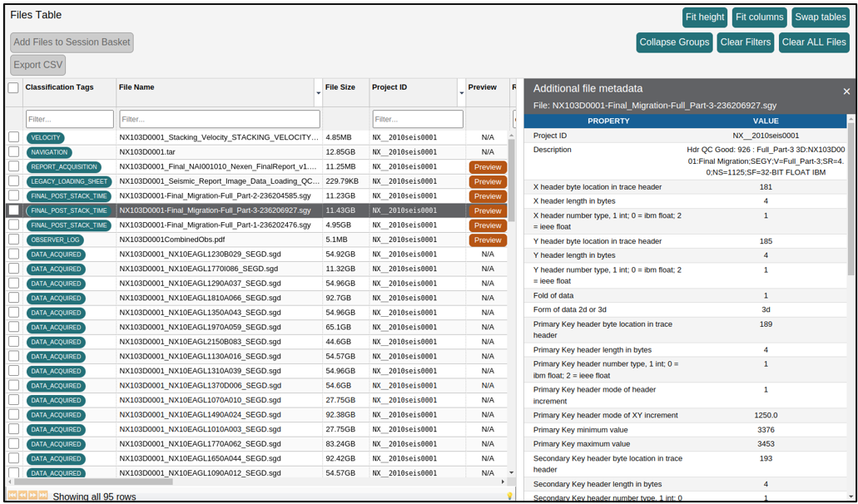Focus the File Name filter field

coord(220,119)
